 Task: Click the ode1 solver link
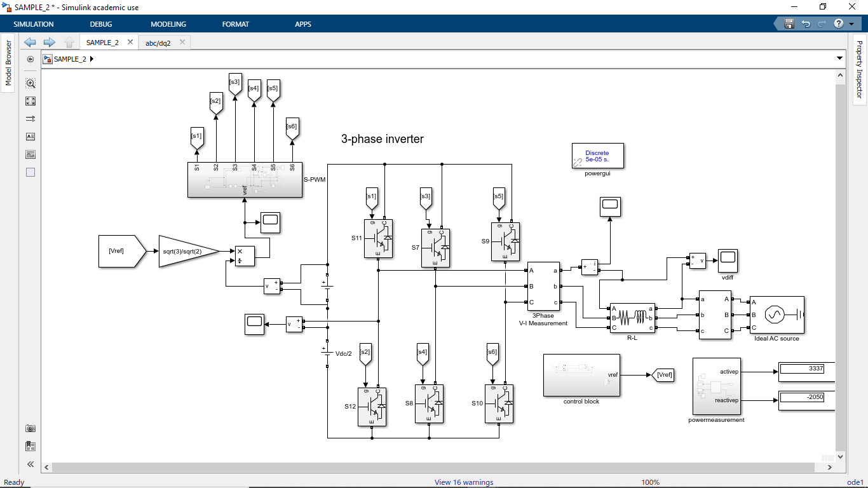pyautogui.click(x=855, y=482)
